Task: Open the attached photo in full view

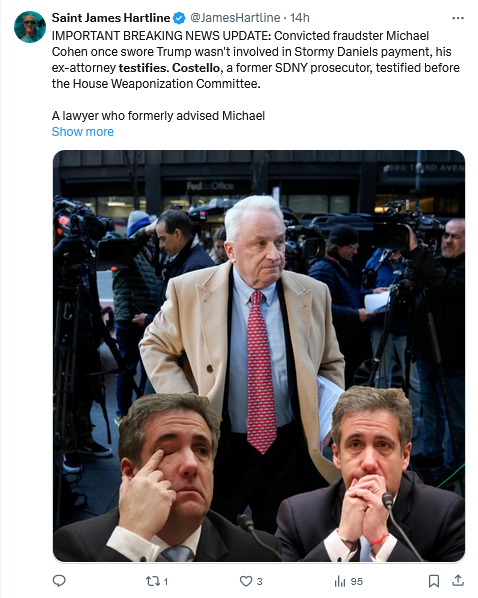Action: pyautogui.click(x=259, y=356)
